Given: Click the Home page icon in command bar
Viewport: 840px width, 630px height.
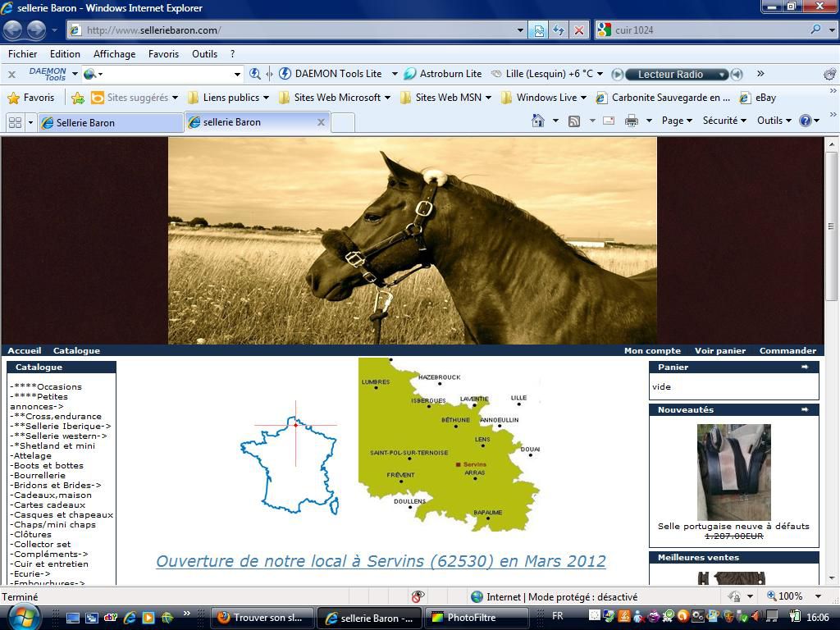Looking at the screenshot, I should pos(538,121).
